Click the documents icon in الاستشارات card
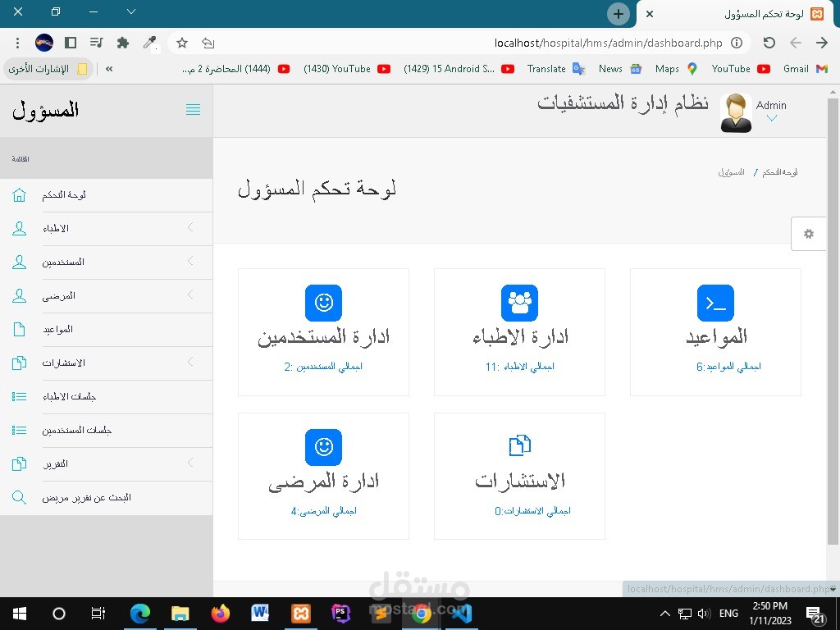The image size is (840, 630). (x=519, y=445)
